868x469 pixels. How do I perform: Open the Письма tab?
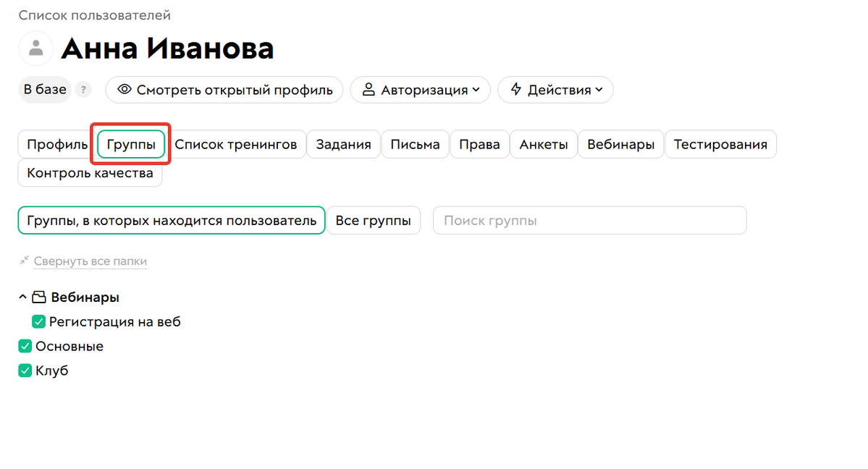[415, 144]
